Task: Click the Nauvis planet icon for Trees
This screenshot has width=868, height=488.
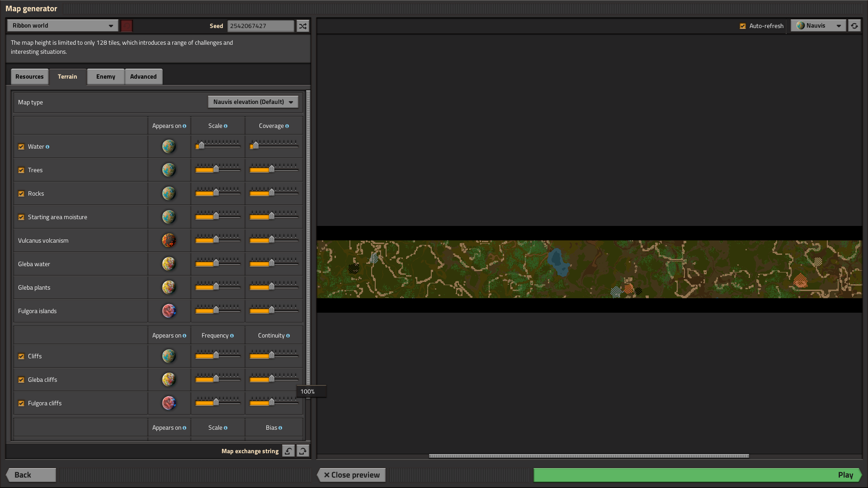Action: click(x=169, y=170)
